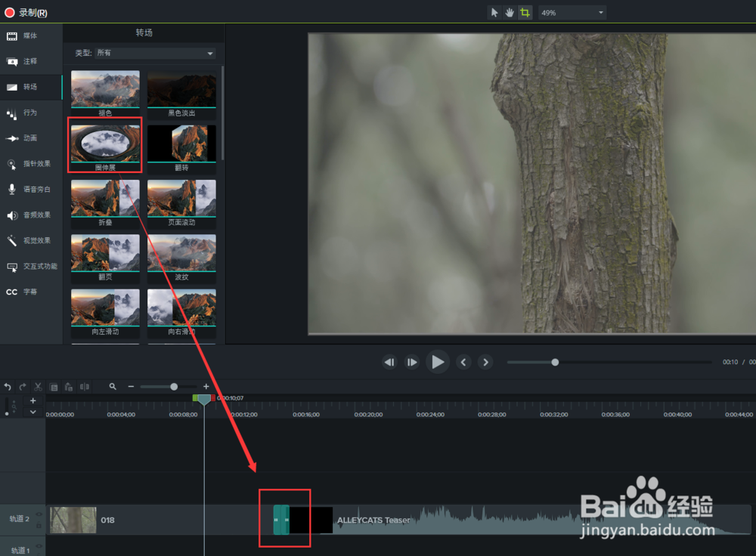Click the 0:00:16;00 mark on the ruler

pyautogui.click(x=306, y=414)
